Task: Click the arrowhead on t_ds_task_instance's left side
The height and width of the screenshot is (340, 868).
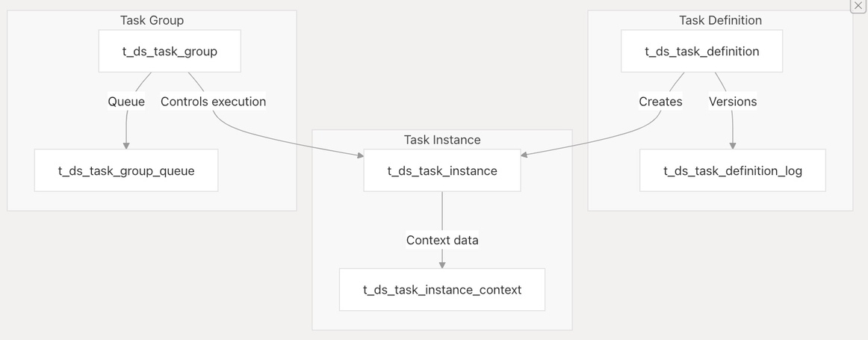Action: (x=359, y=155)
